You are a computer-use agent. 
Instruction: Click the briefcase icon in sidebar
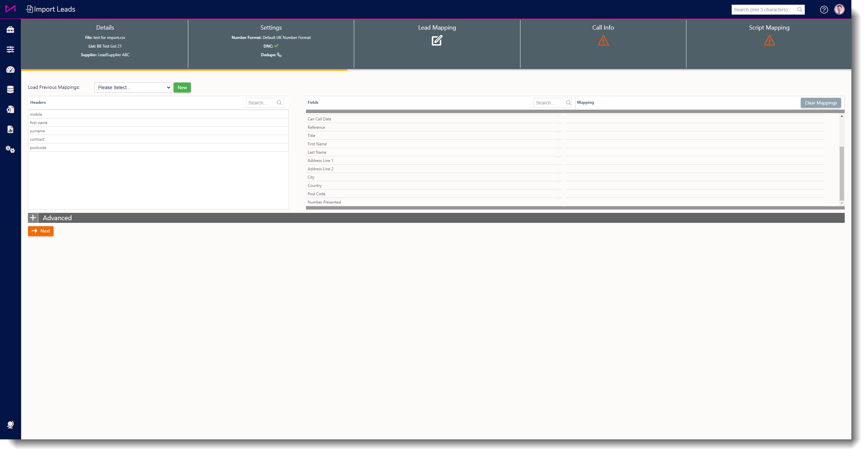click(10, 30)
